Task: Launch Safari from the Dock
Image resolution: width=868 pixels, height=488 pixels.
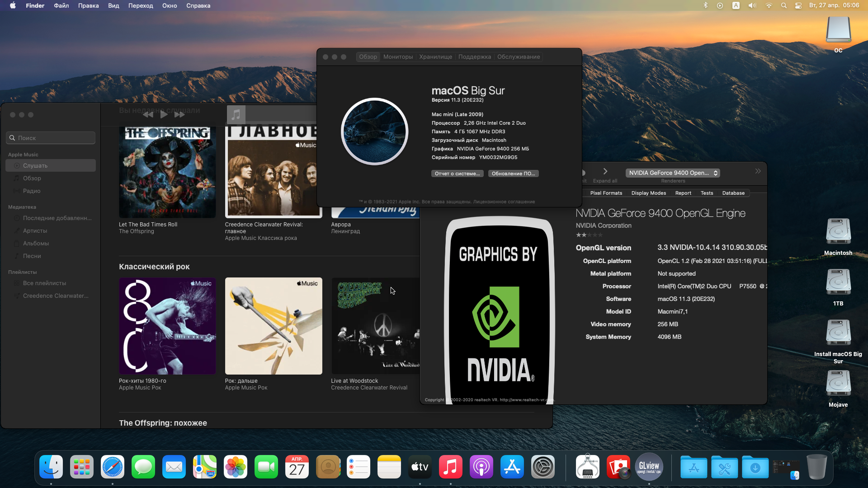Action: pyautogui.click(x=113, y=467)
